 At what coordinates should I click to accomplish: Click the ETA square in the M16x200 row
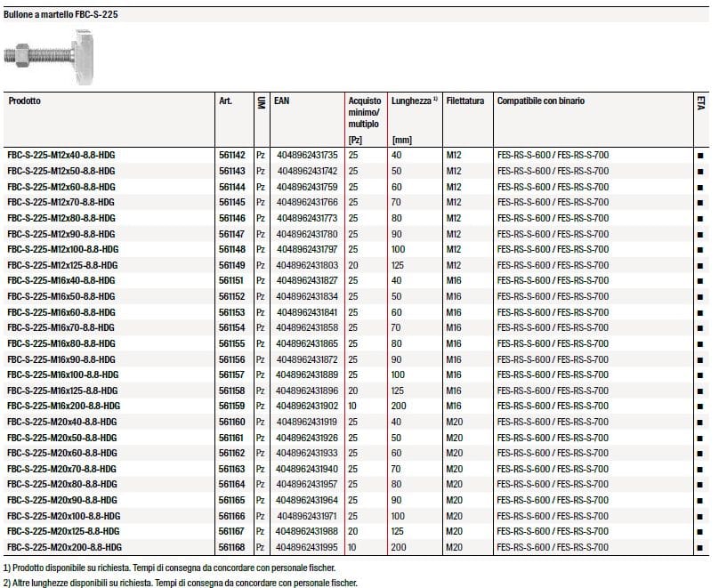coord(700,406)
